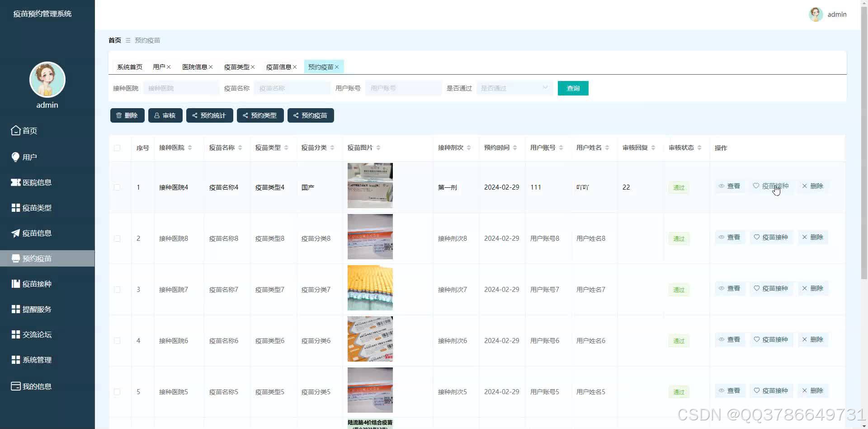Image resolution: width=868 pixels, height=429 pixels.
Task: Click the 删除 toolbar button
Action: tap(127, 115)
